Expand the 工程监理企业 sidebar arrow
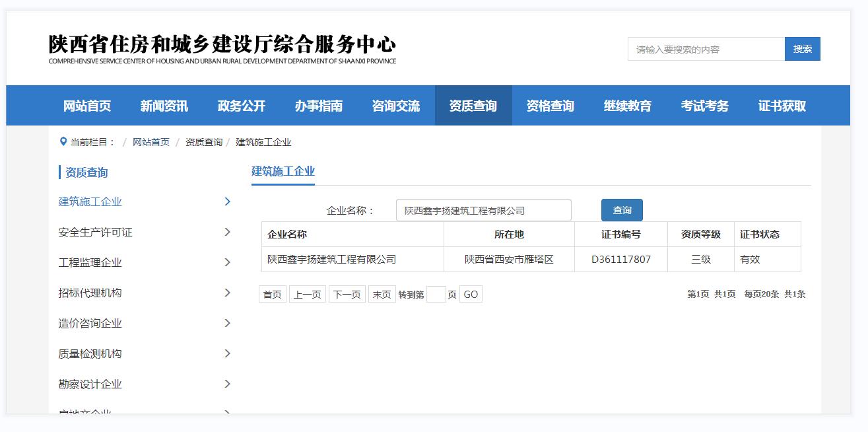 tap(227, 262)
